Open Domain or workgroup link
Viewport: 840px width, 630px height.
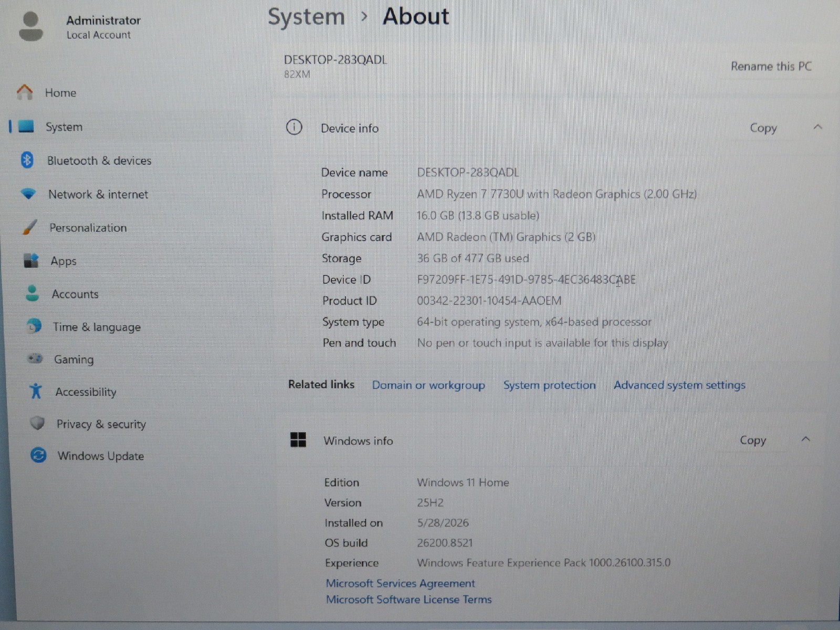(x=428, y=385)
